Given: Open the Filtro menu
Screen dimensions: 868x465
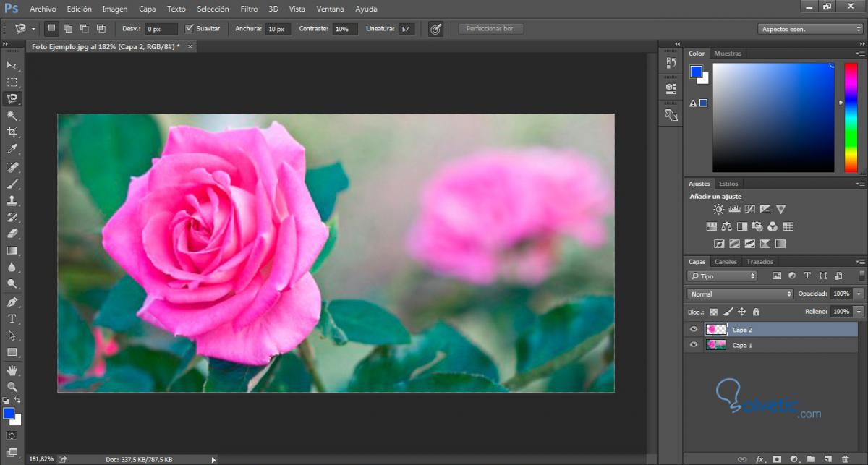Looking at the screenshot, I should point(249,9).
